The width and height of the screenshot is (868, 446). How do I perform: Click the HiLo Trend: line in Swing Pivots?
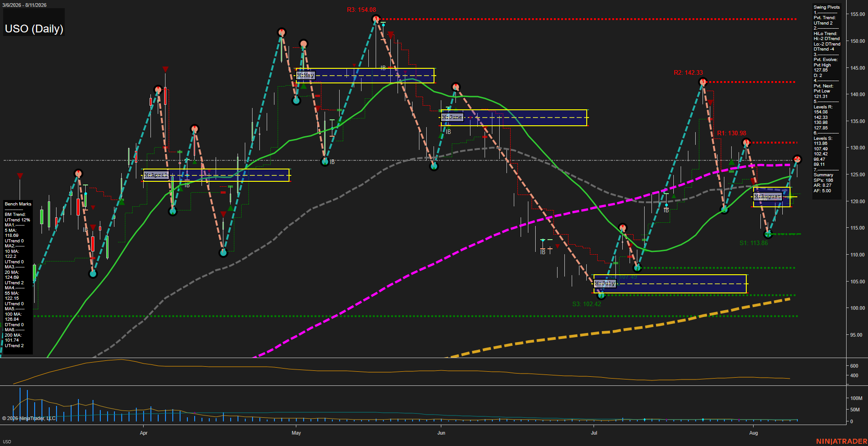pos(826,34)
